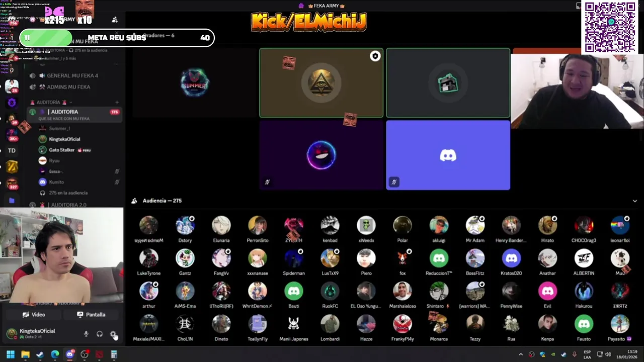Screen dimensions: 644x362
Task: Open Windows Start menu
Action: click(x=10, y=354)
